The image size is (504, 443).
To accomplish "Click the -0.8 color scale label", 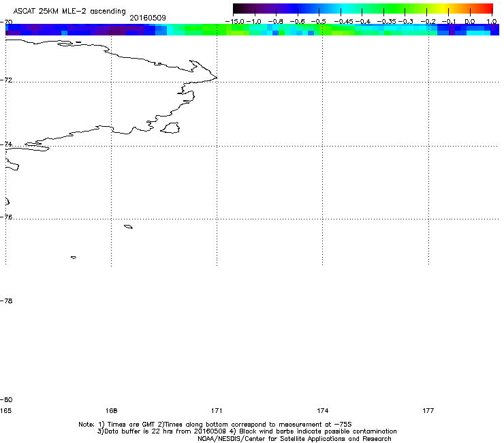I will (275, 22).
